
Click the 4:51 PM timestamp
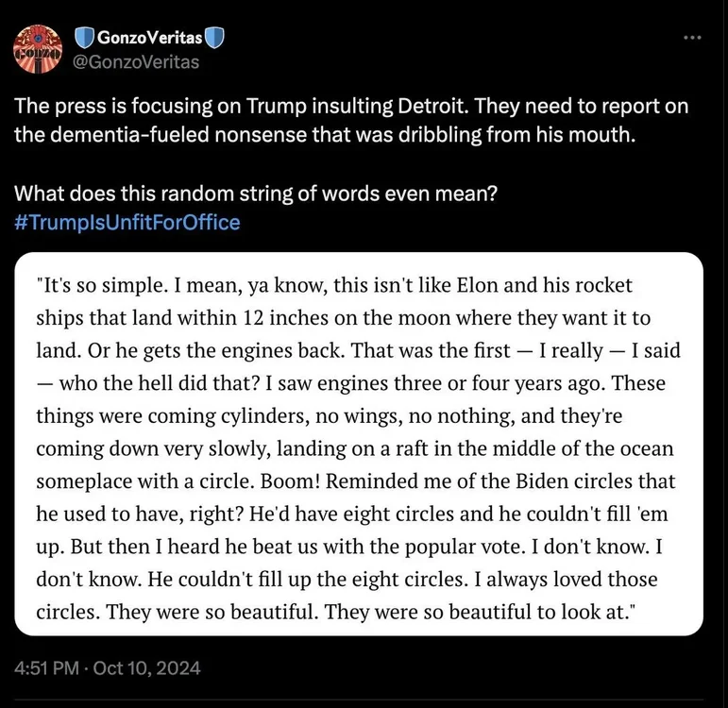[47, 668]
